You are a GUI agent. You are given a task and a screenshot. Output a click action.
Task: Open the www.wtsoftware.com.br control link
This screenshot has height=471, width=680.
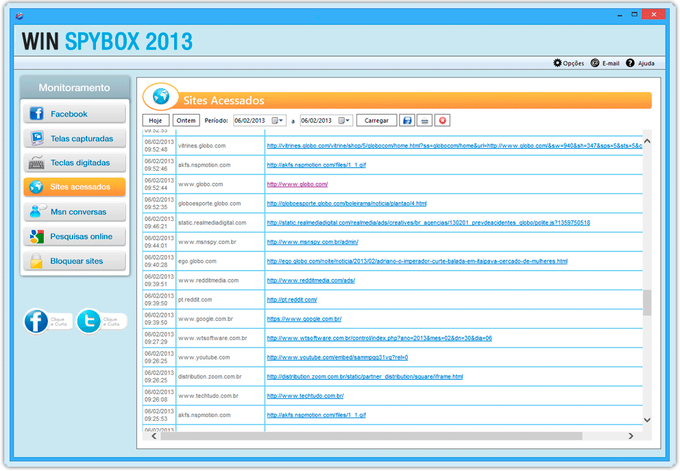[x=379, y=338]
